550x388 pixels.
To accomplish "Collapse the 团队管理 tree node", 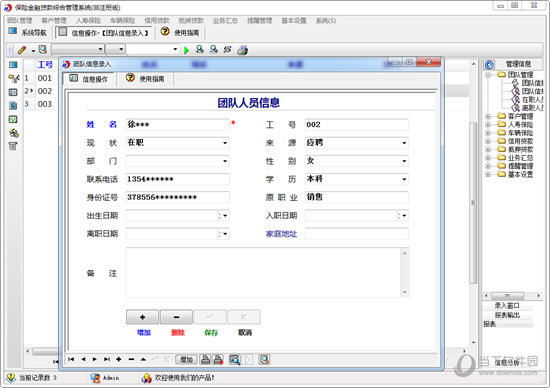I will [x=488, y=75].
